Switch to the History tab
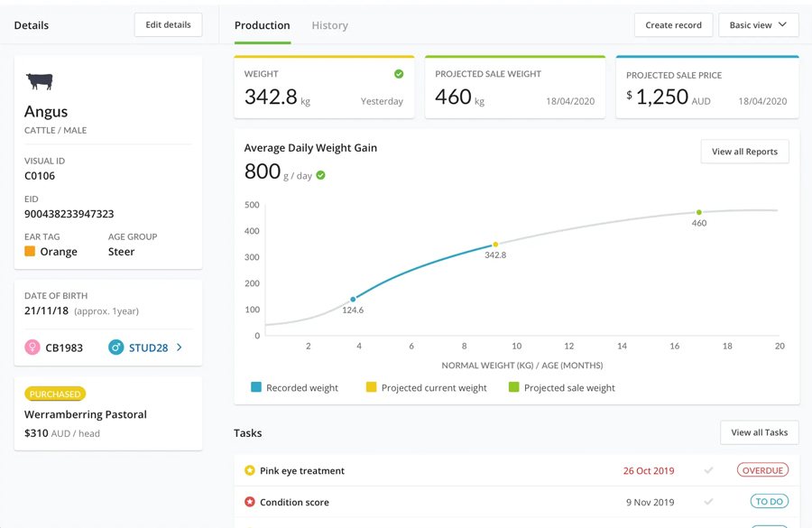 click(x=329, y=25)
